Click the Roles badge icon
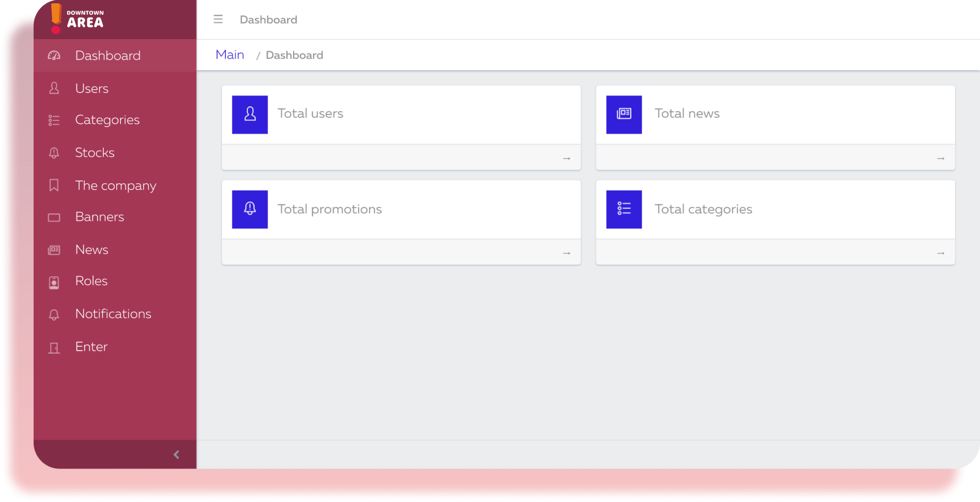Viewport: 980px width, 502px height. pyautogui.click(x=54, y=282)
